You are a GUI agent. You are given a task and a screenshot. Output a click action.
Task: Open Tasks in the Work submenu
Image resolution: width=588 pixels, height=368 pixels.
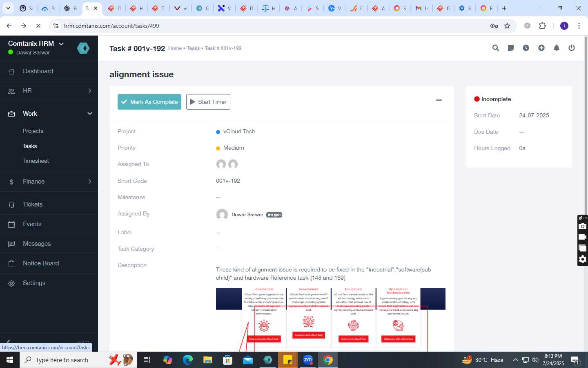(x=30, y=146)
